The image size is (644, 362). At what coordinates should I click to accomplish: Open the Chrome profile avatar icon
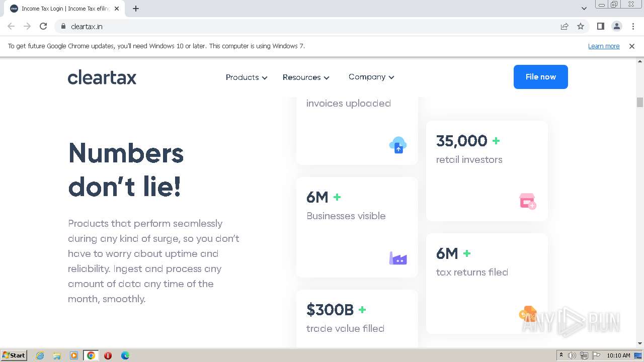pos(616,26)
